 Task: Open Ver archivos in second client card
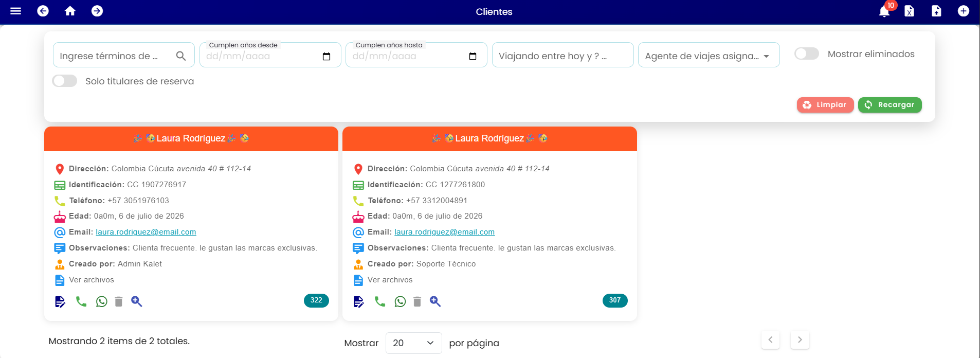click(x=390, y=280)
